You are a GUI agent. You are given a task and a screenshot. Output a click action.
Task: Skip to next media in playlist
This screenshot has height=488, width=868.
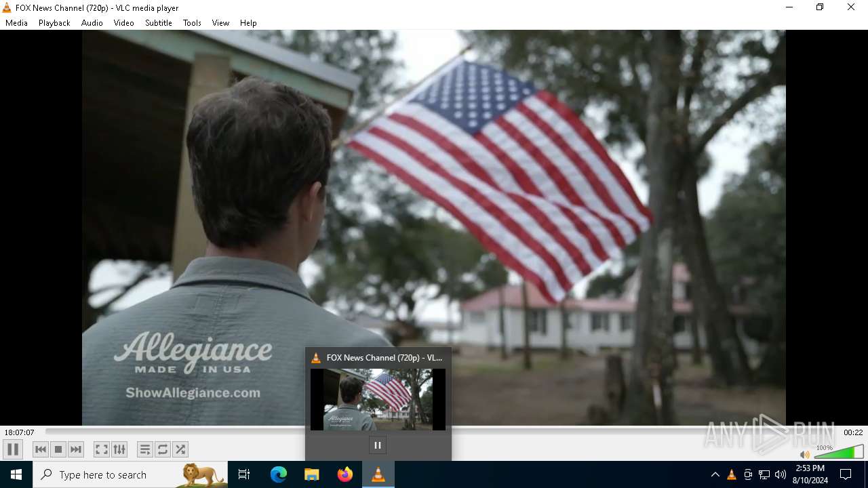76,449
